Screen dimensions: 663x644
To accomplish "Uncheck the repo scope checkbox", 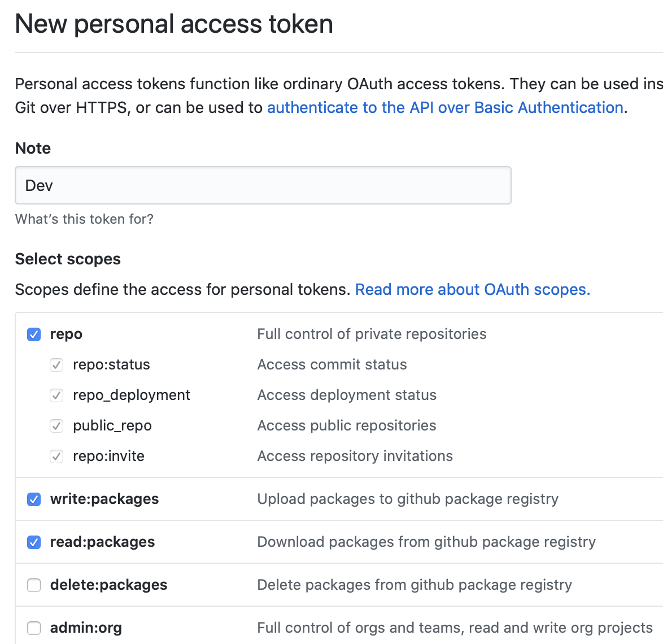I will click(34, 334).
